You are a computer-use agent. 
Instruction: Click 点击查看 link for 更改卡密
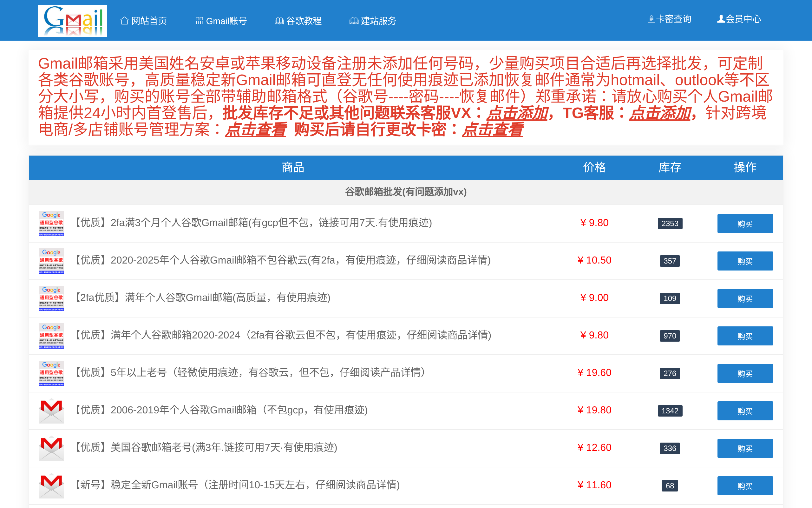click(492, 130)
